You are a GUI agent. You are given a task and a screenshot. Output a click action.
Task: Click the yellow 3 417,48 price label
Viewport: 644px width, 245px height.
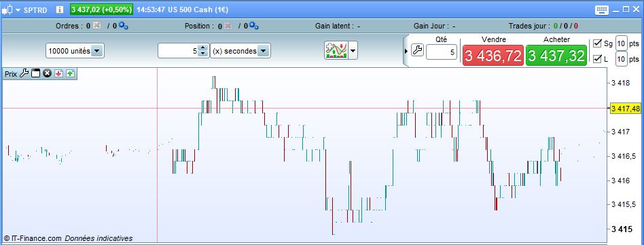click(626, 109)
